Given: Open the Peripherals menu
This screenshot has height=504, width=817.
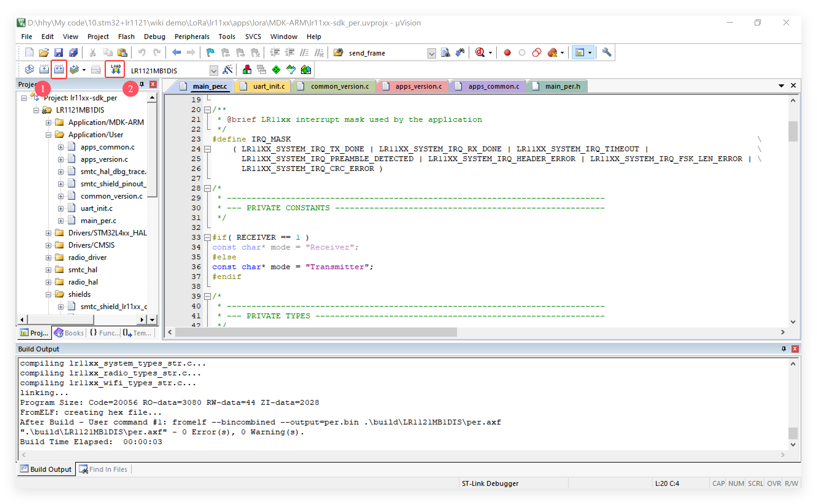Looking at the screenshot, I should 192,36.
